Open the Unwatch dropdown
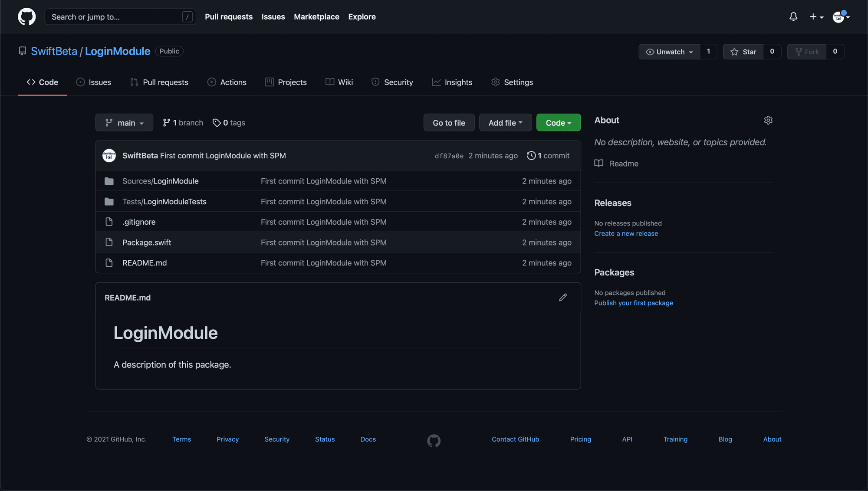Image resolution: width=868 pixels, height=491 pixels. [x=669, y=52]
